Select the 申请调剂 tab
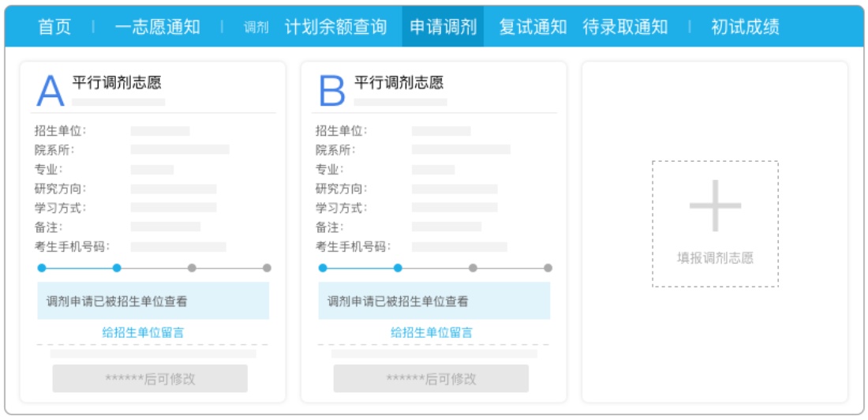This screenshot has width=868, height=420. 443,27
